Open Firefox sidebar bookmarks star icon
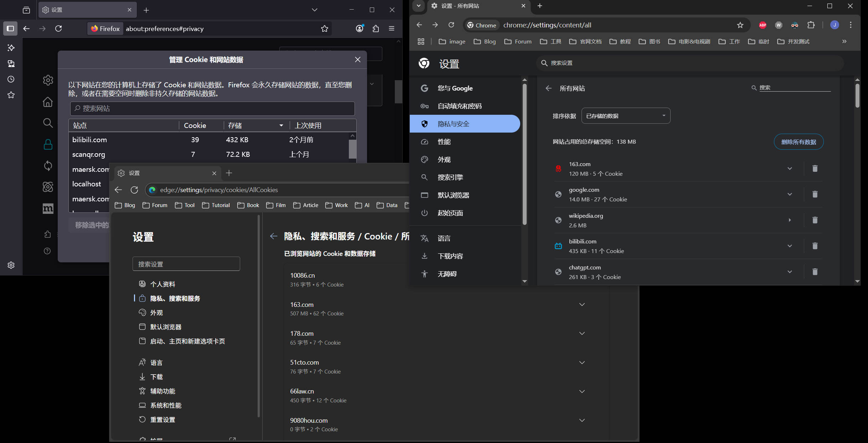This screenshot has height=443, width=868. 11,95
